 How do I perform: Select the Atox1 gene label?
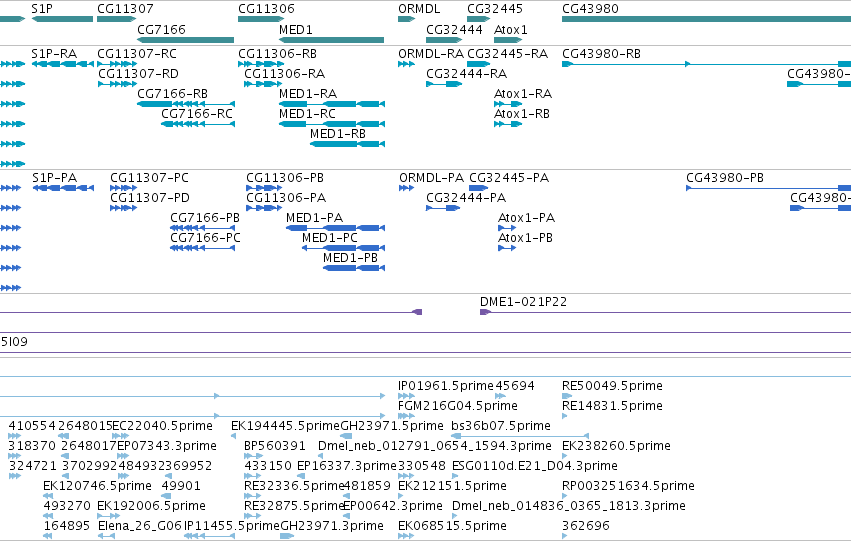click(x=511, y=29)
